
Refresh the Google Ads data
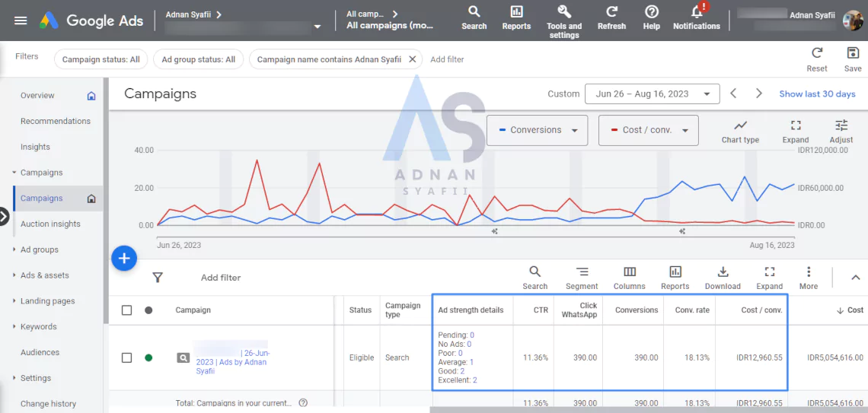click(611, 17)
